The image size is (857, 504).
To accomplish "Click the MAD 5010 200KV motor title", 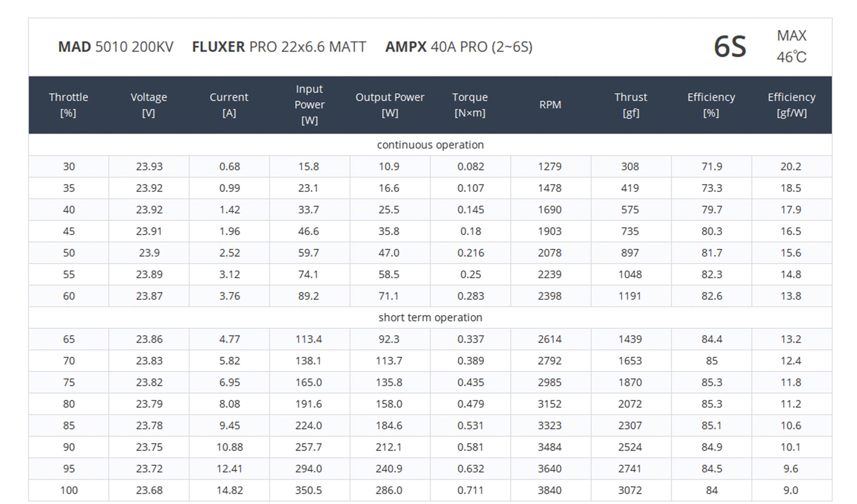I will tap(116, 47).
